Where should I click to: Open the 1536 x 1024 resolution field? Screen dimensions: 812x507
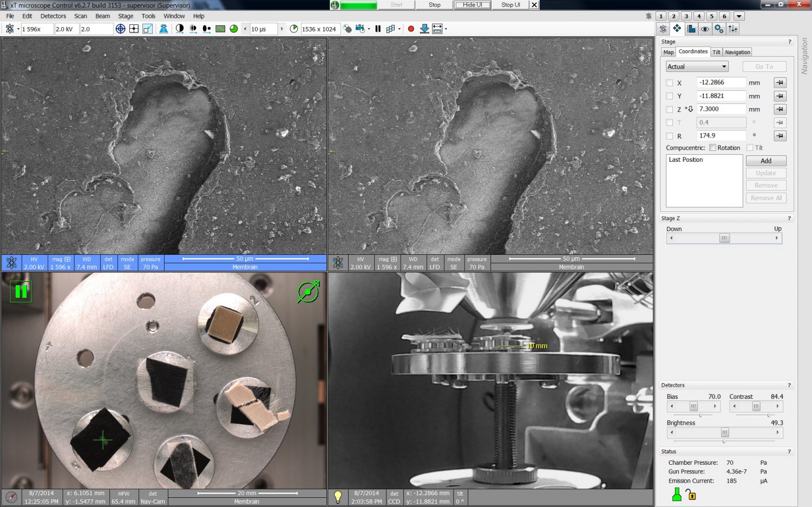(320, 29)
